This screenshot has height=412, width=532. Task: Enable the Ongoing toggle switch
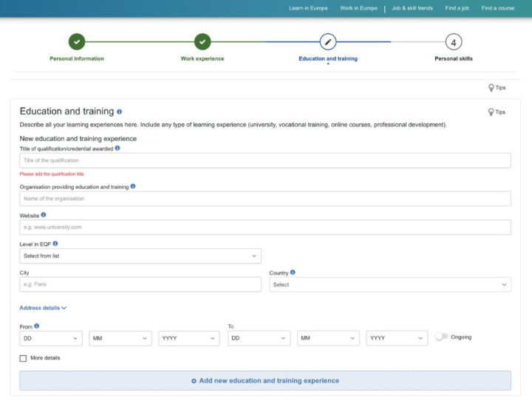pyautogui.click(x=442, y=337)
